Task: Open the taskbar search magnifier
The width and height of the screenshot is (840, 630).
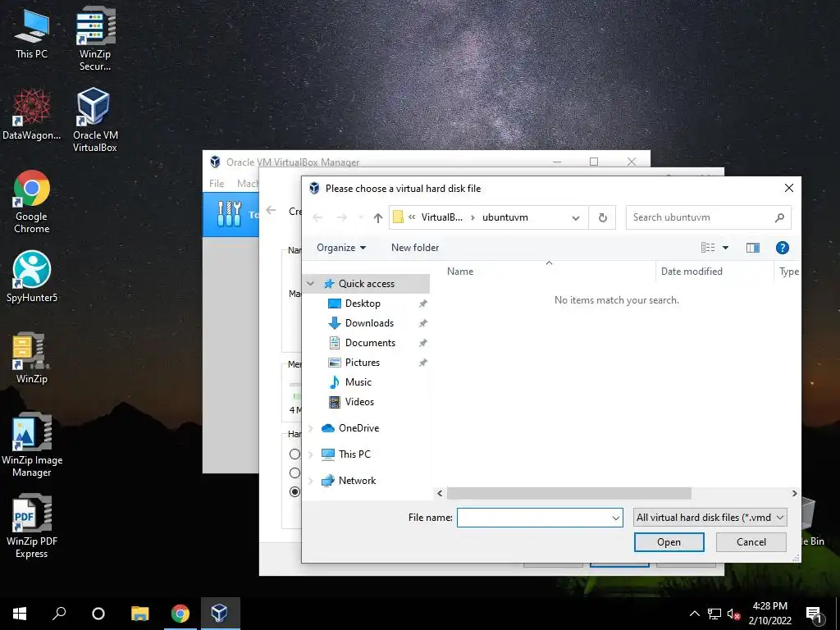Action: point(59,614)
